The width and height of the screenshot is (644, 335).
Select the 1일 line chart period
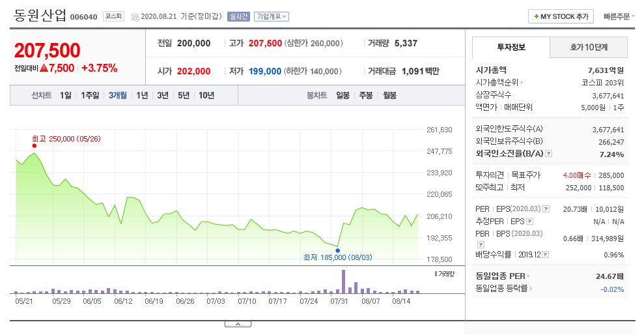(x=66, y=95)
